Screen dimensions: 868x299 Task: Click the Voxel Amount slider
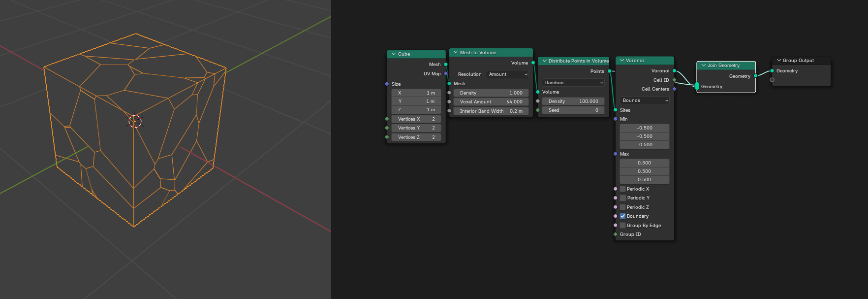pos(491,102)
